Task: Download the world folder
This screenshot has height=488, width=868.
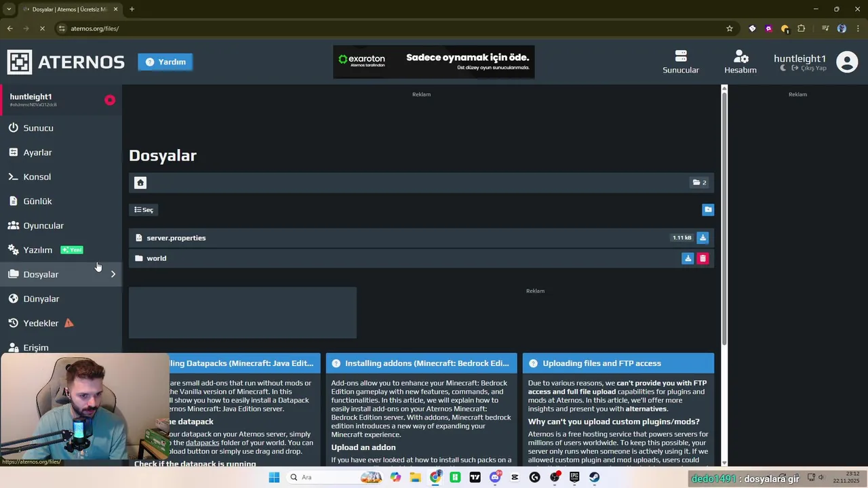Action: click(x=688, y=258)
